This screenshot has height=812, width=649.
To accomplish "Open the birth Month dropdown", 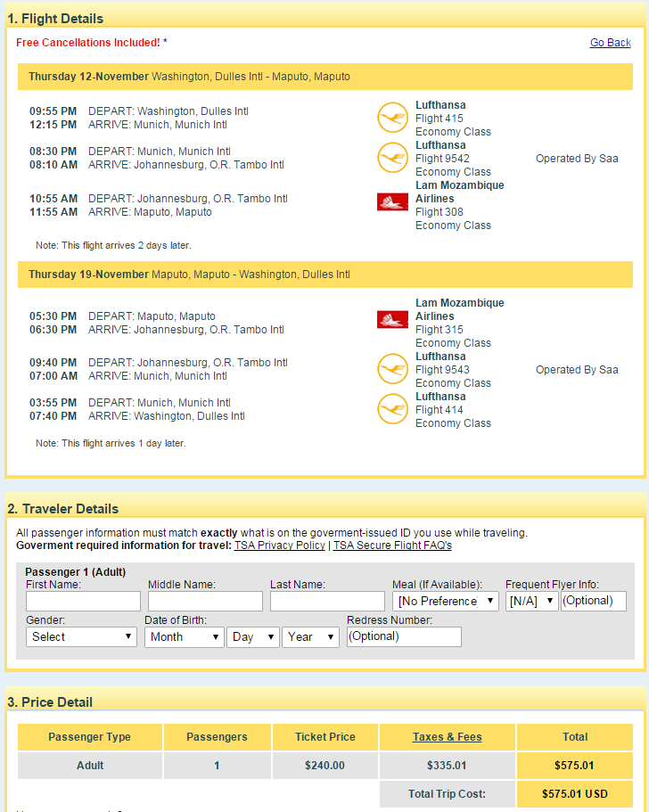I will point(185,637).
